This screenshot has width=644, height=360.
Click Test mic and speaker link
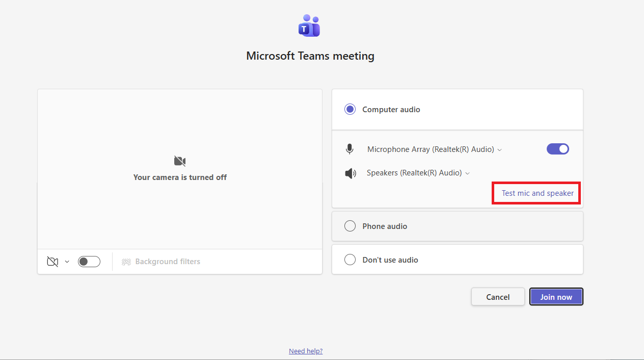[x=538, y=193]
